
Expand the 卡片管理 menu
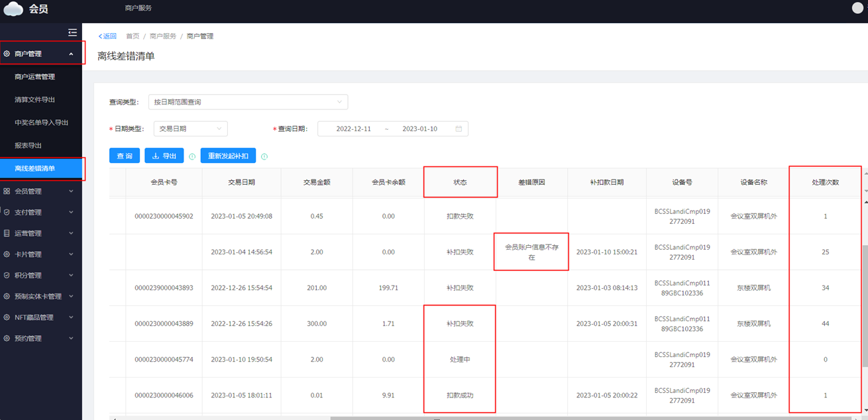click(71, 254)
